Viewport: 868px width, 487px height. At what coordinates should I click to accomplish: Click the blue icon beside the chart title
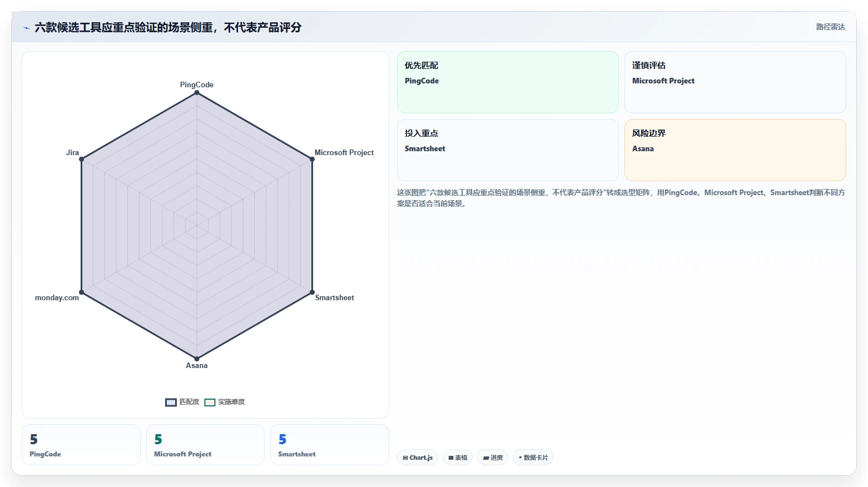click(x=26, y=28)
